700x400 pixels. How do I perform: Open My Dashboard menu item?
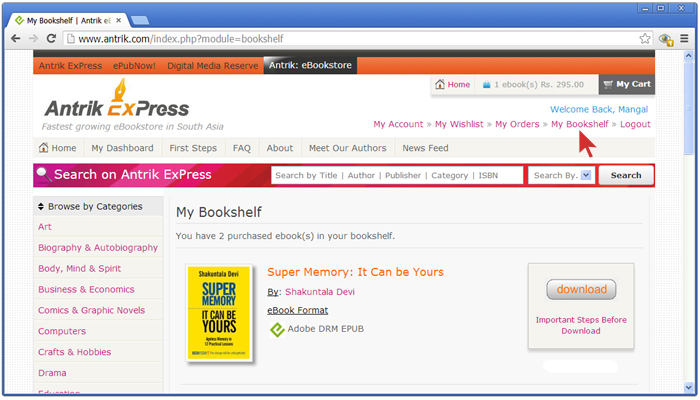[x=122, y=148]
